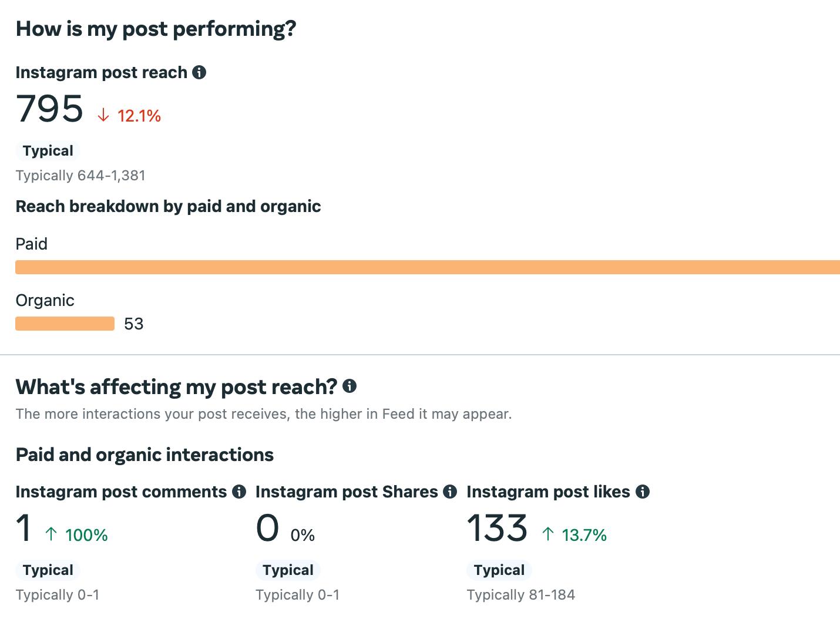Click info icon beside Instagram post likes

pos(643,492)
